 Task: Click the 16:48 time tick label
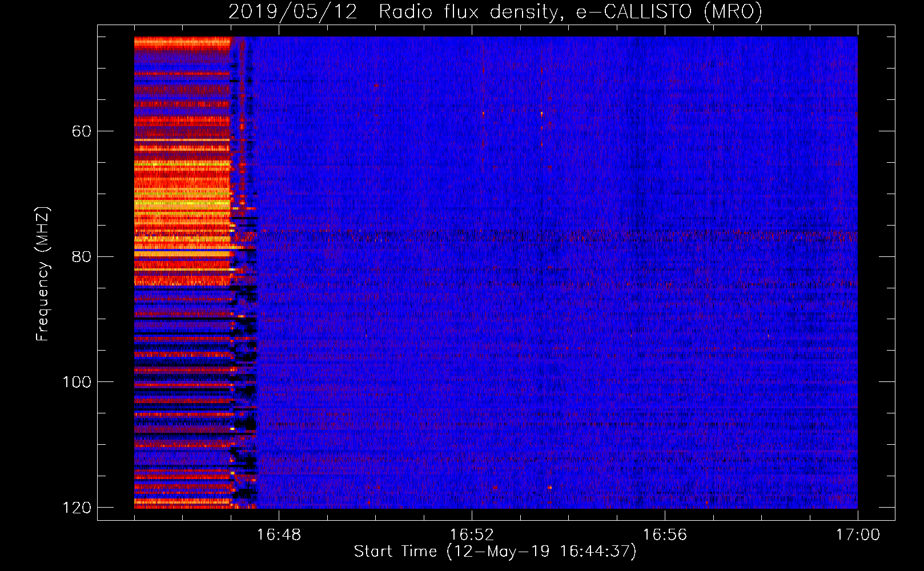[x=279, y=534]
